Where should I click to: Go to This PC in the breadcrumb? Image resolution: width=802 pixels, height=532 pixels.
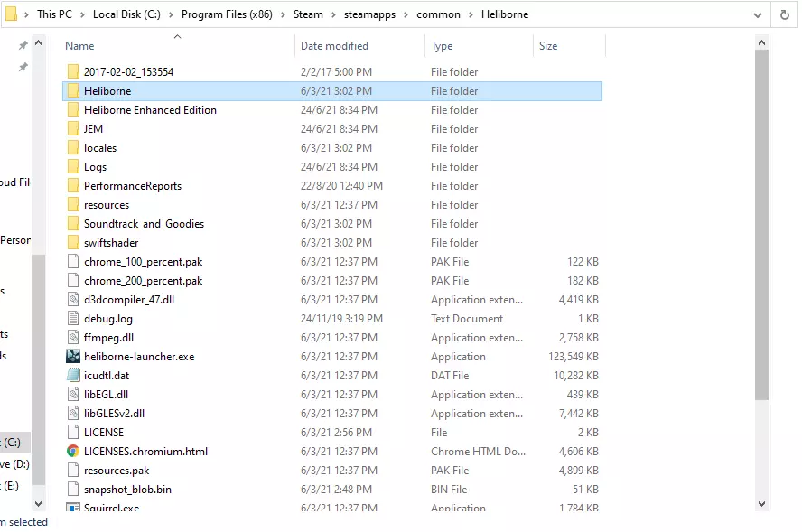(54, 14)
